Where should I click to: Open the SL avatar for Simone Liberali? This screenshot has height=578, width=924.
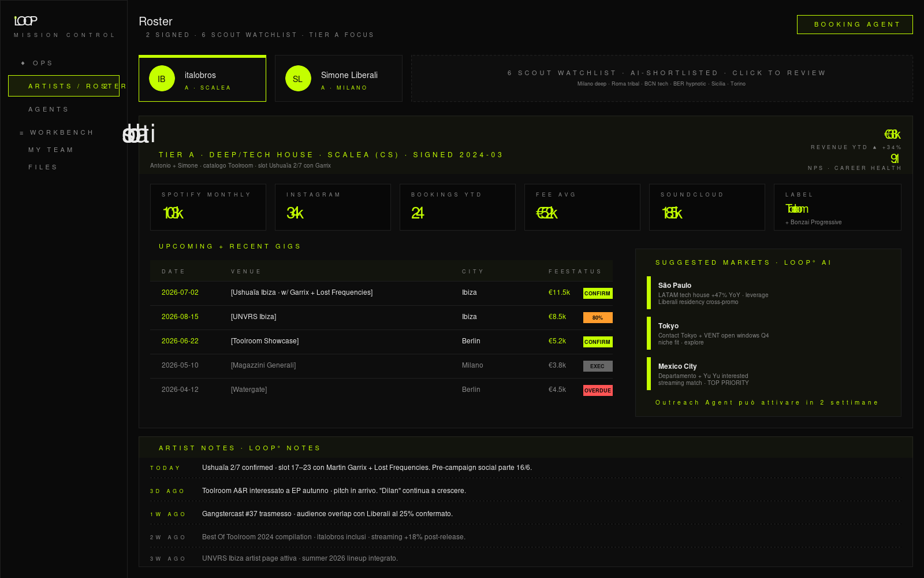pyautogui.click(x=298, y=79)
